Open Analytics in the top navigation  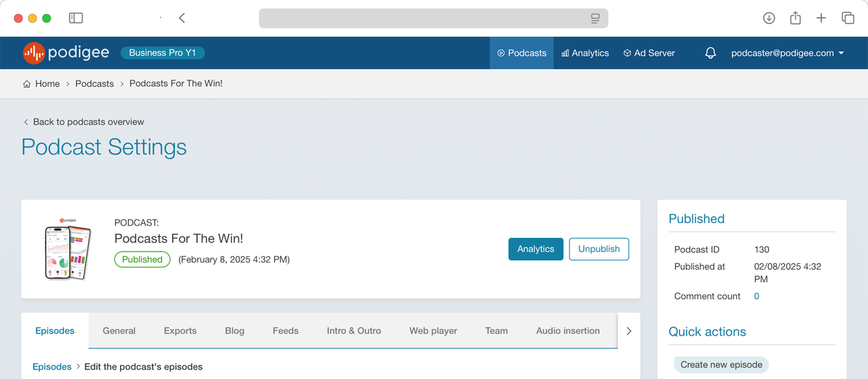(x=585, y=53)
